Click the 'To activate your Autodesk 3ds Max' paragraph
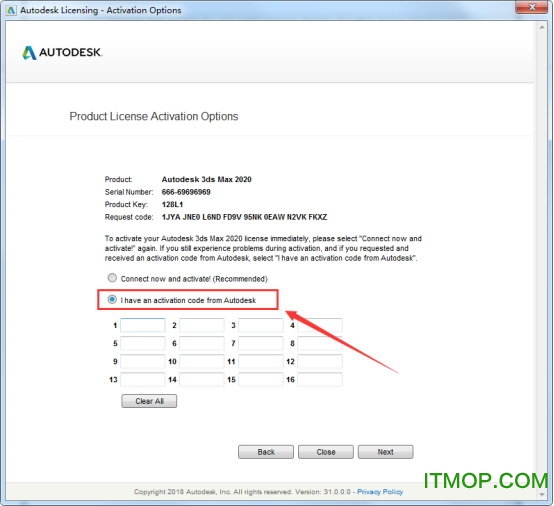The height and width of the screenshot is (506, 554). point(263,248)
